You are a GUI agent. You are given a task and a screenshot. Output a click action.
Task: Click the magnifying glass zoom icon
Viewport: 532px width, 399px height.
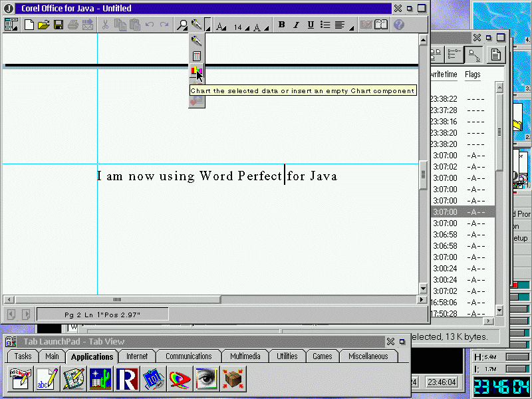point(182,25)
